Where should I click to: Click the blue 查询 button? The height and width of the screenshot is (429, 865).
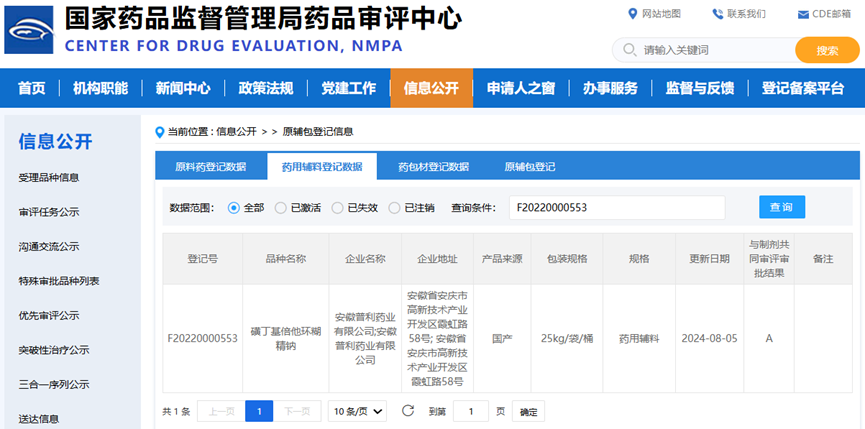[781, 207]
